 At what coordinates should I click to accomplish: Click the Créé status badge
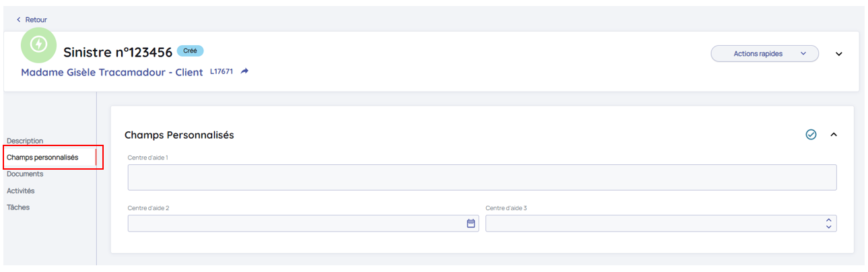point(190,50)
